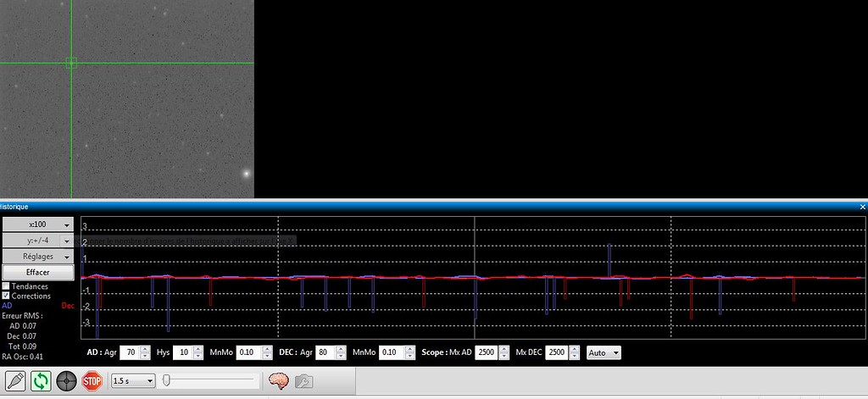868x399 pixels.
Task: Decrease the AD Agr value
Action: (x=145, y=356)
